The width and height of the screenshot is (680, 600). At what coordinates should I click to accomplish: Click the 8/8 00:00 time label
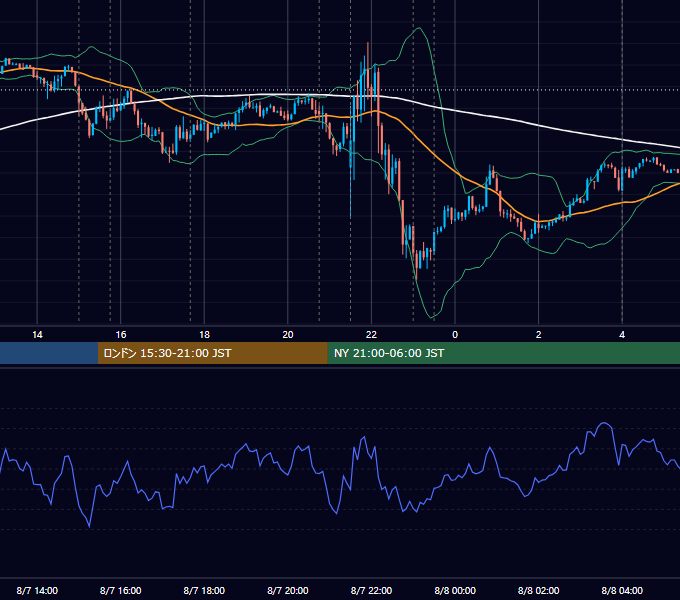[455, 590]
